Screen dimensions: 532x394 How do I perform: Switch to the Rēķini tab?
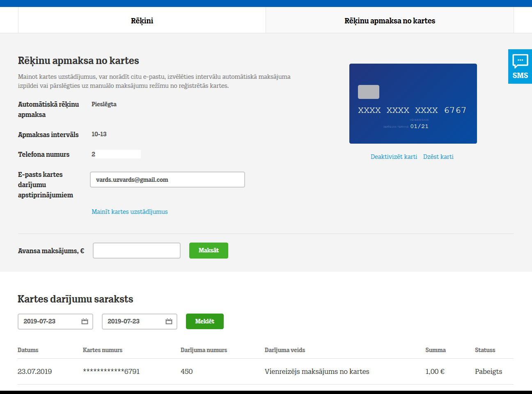click(142, 21)
